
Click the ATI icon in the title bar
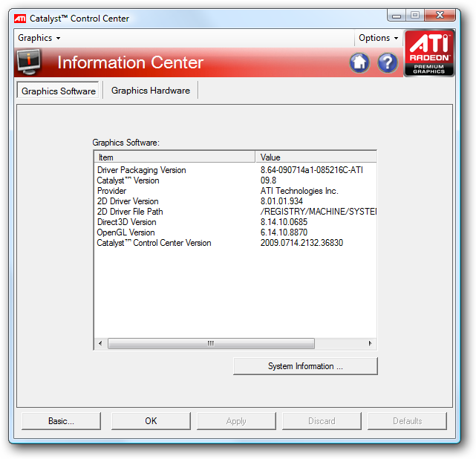pos(20,19)
